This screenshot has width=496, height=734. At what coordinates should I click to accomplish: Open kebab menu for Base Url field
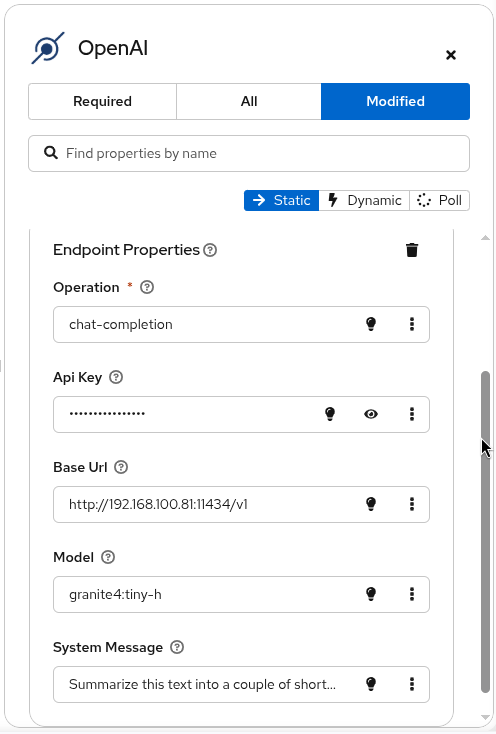(x=412, y=504)
